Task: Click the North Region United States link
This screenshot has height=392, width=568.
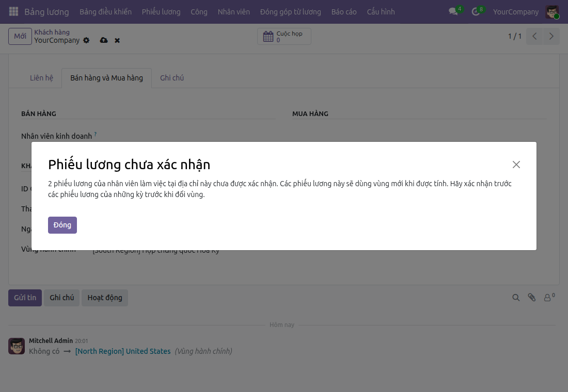Action: click(x=123, y=351)
